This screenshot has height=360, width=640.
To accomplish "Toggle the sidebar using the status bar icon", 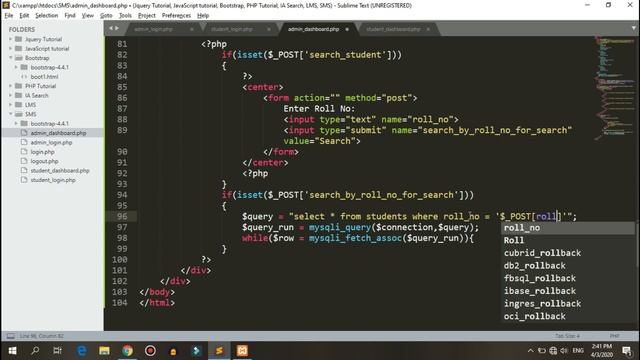I will 11,336.
